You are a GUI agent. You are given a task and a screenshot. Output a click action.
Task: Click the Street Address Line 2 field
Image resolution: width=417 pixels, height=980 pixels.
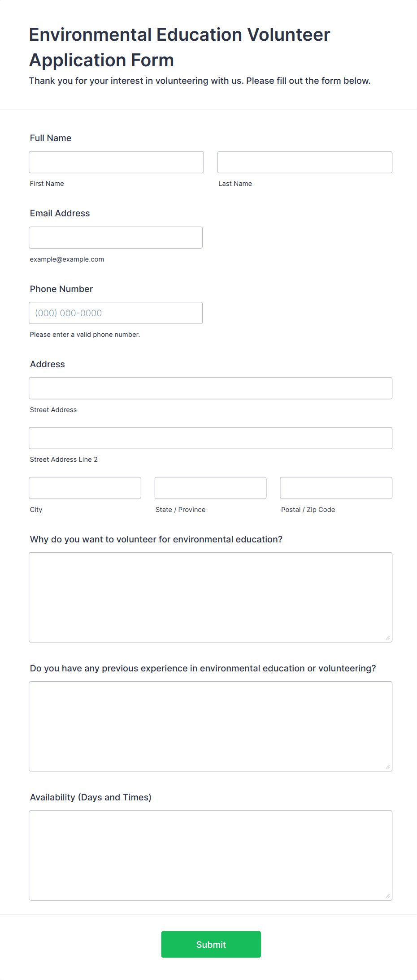point(210,438)
